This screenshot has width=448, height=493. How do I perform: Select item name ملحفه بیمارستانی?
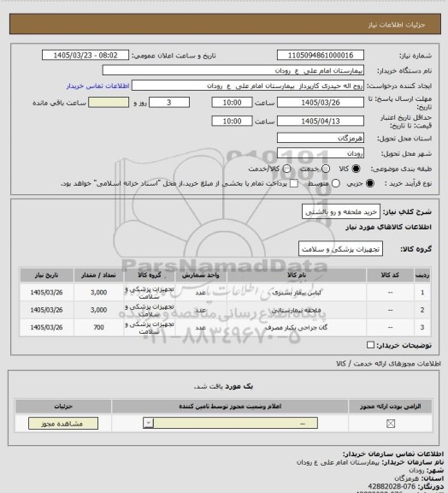(x=297, y=310)
